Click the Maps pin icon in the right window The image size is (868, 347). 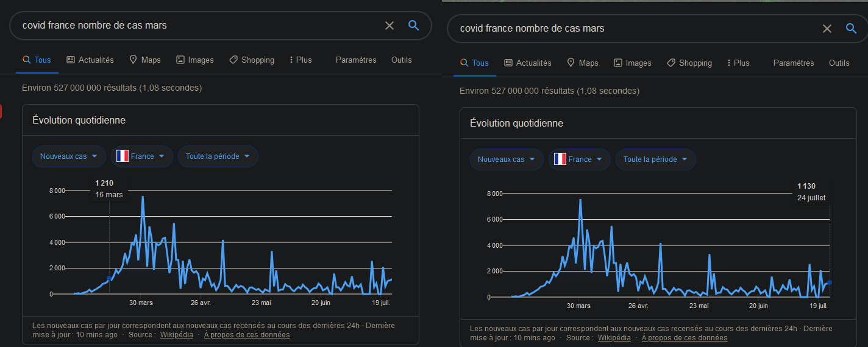571,63
